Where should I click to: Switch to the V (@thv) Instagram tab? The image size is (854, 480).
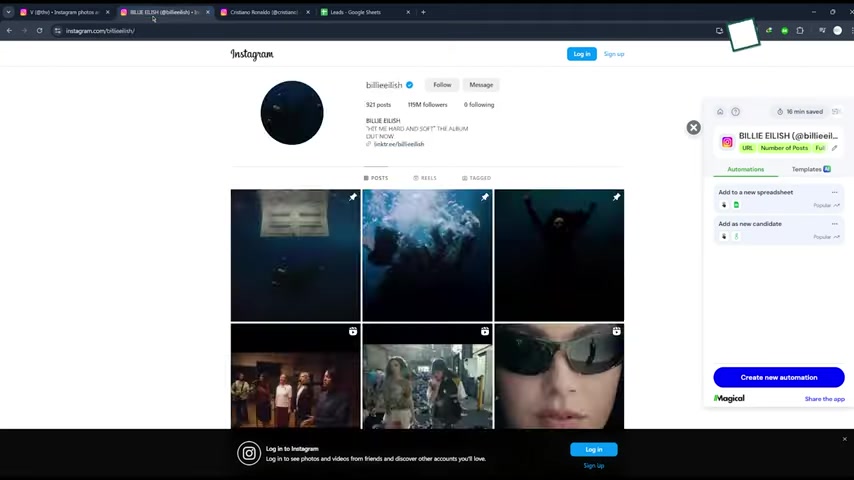tap(64, 12)
